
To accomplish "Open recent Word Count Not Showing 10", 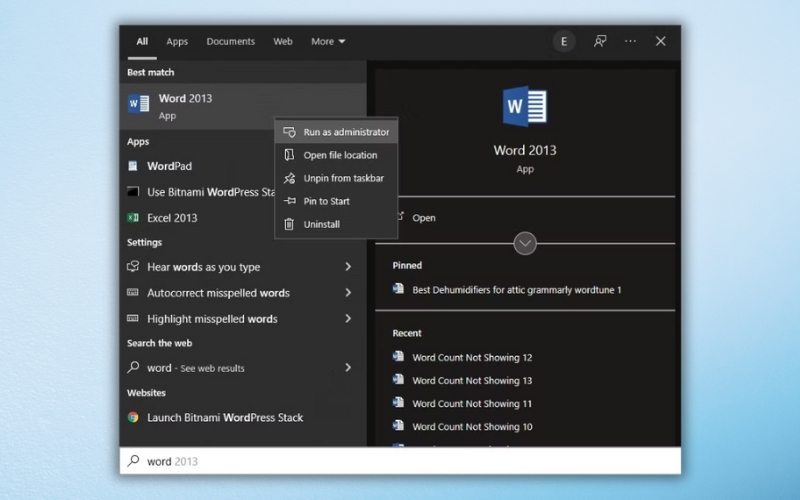I will click(x=472, y=427).
